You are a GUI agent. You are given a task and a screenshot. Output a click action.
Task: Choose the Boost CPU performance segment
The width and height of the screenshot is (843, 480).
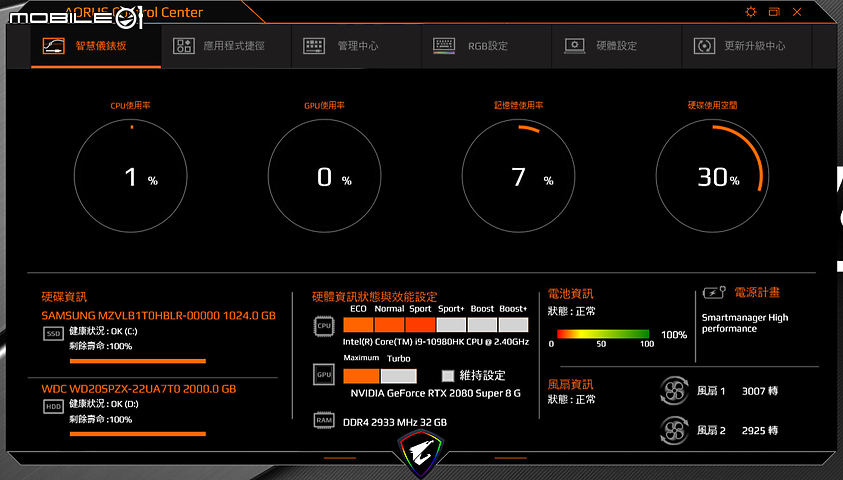[482, 325]
